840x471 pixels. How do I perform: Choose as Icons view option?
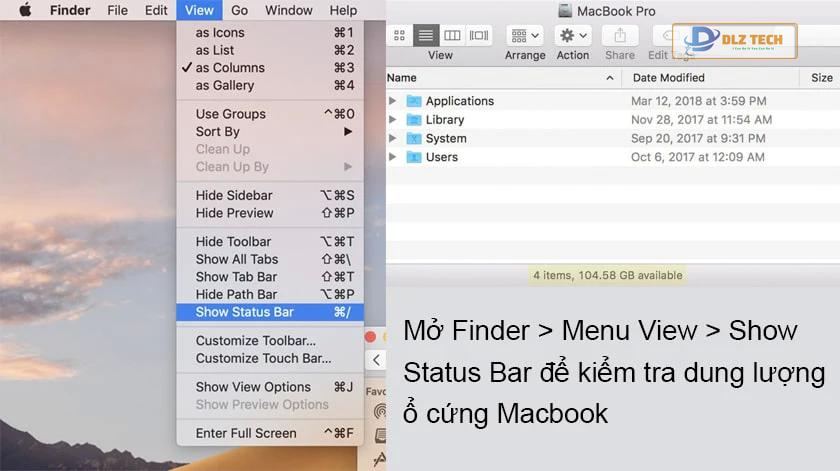pos(270,33)
